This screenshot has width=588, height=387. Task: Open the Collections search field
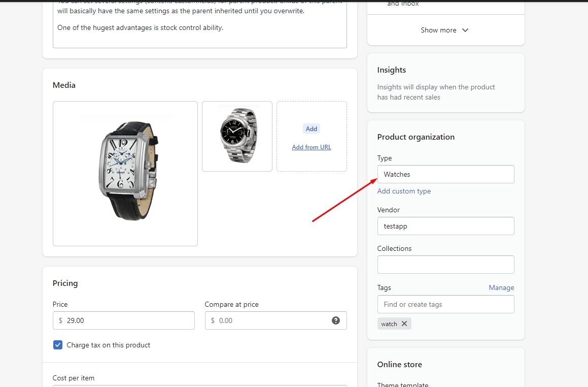[x=445, y=265]
